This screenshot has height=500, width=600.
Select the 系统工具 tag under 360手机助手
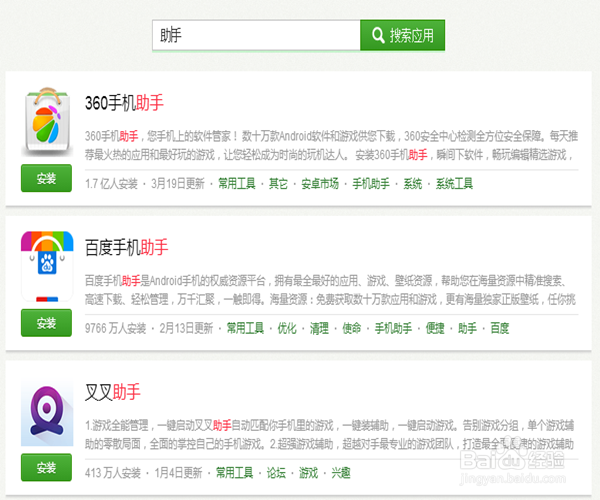[x=454, y=184]
